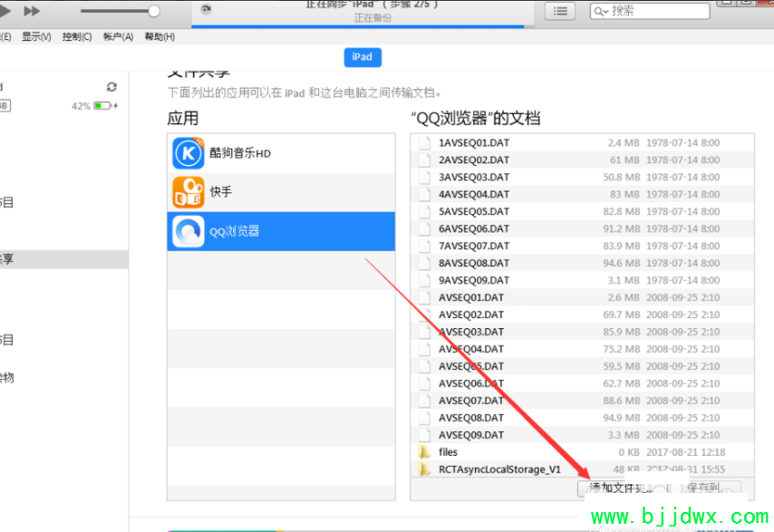Click the RCTAsyncLocalStorage_V1 folder icon
The height and width of the screenshot is (532, 774).
click(x=423, y=469)
